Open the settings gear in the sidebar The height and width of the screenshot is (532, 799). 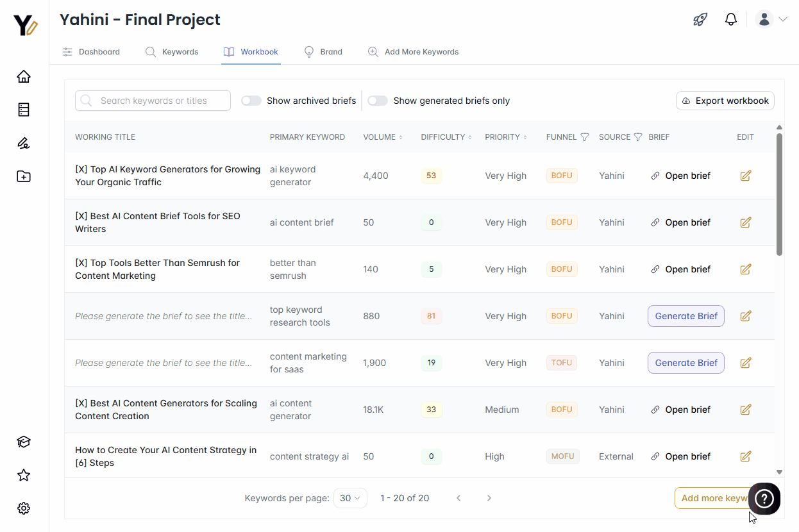coord(23,508)
